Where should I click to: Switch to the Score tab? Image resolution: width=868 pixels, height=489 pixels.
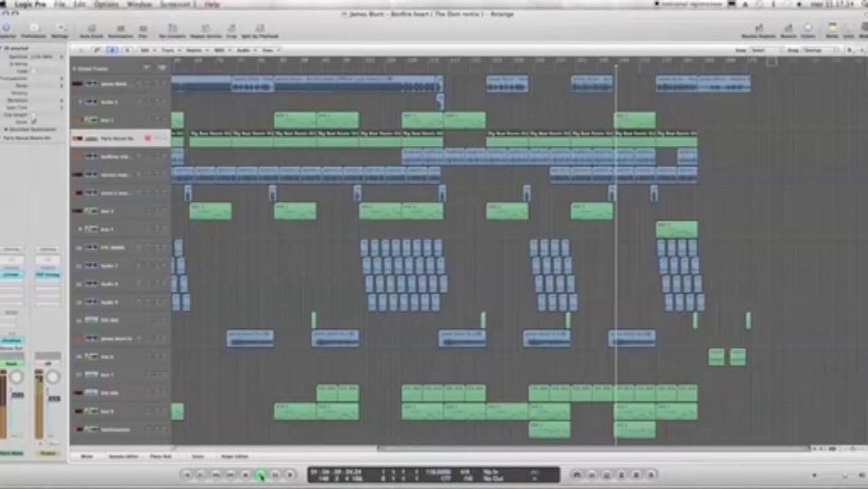pyautogui.click(x=197, y=456)
